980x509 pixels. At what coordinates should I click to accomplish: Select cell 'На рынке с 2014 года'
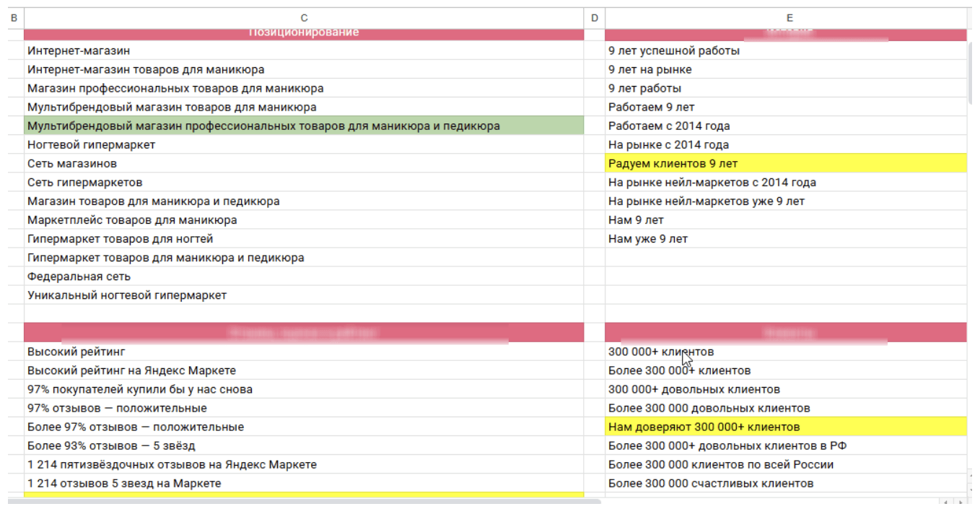786,144
